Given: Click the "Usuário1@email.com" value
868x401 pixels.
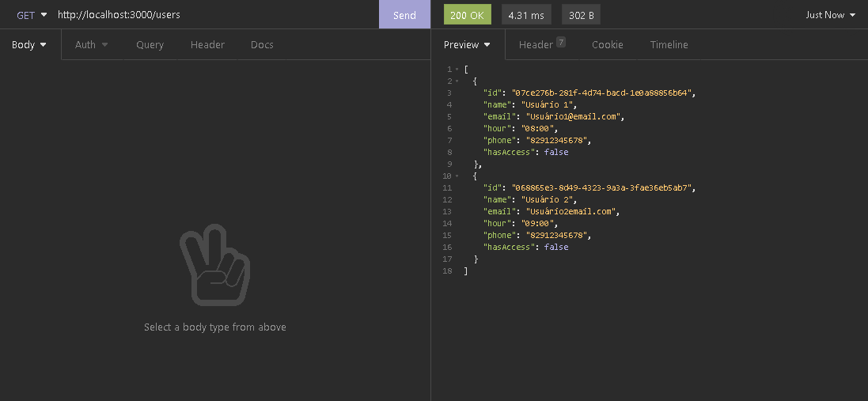Looking at the screenshot, I should pos(572,117).
